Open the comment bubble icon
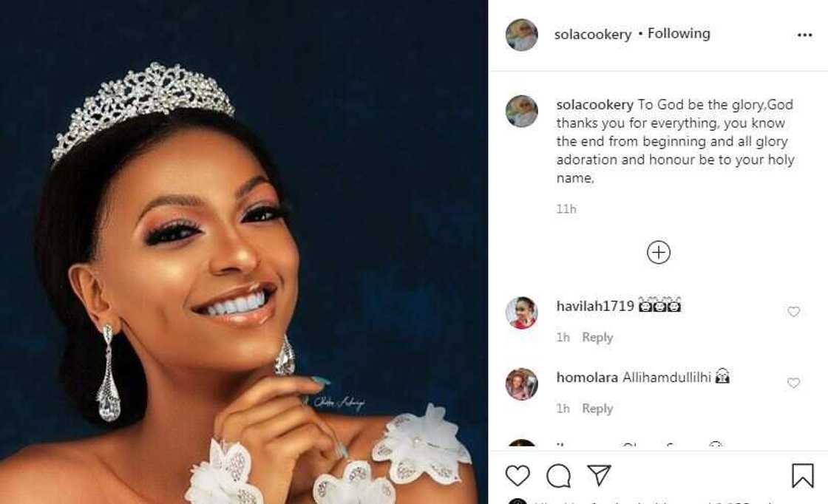 tap(559, 475)
